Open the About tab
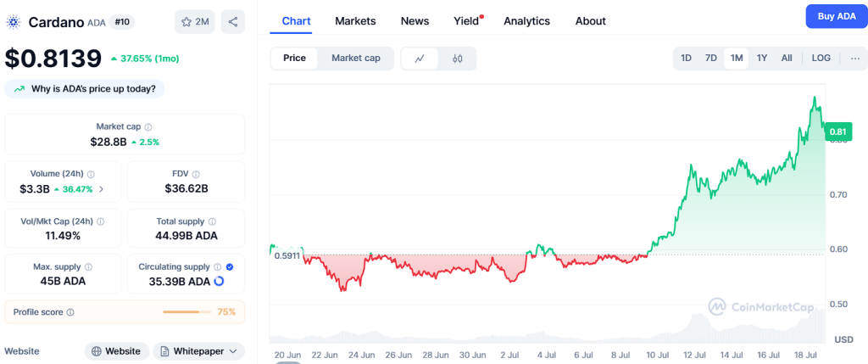 click(590, 21)
